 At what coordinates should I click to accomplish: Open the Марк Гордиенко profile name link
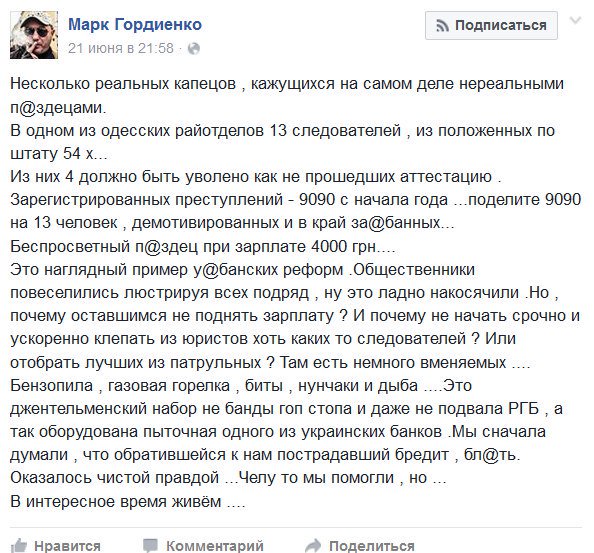(135, 25)
